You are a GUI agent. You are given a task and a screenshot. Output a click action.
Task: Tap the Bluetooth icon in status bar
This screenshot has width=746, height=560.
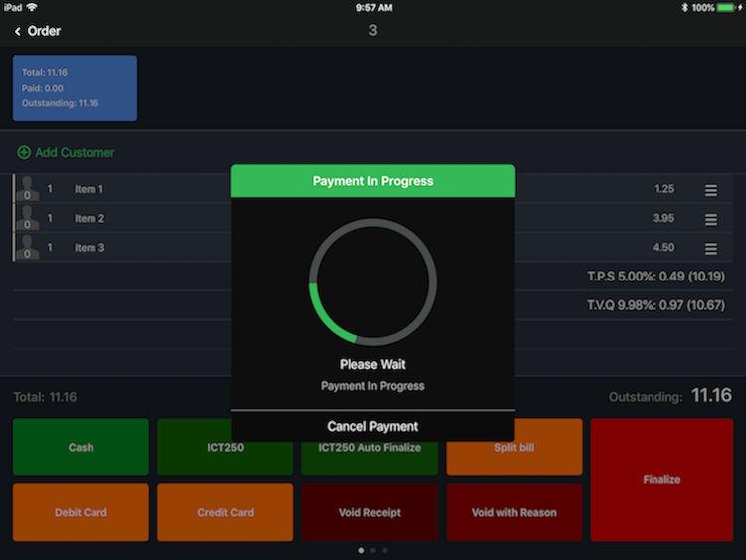pos(684,7)
